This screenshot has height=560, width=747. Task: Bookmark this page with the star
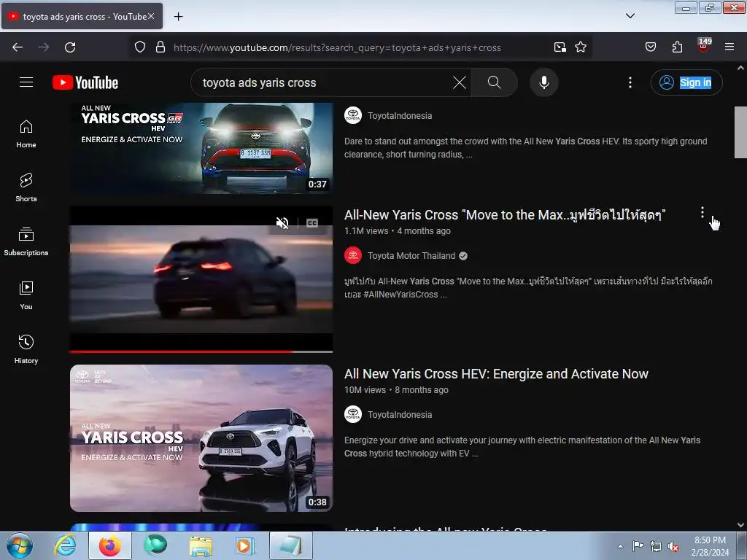[x=580, y=47]
